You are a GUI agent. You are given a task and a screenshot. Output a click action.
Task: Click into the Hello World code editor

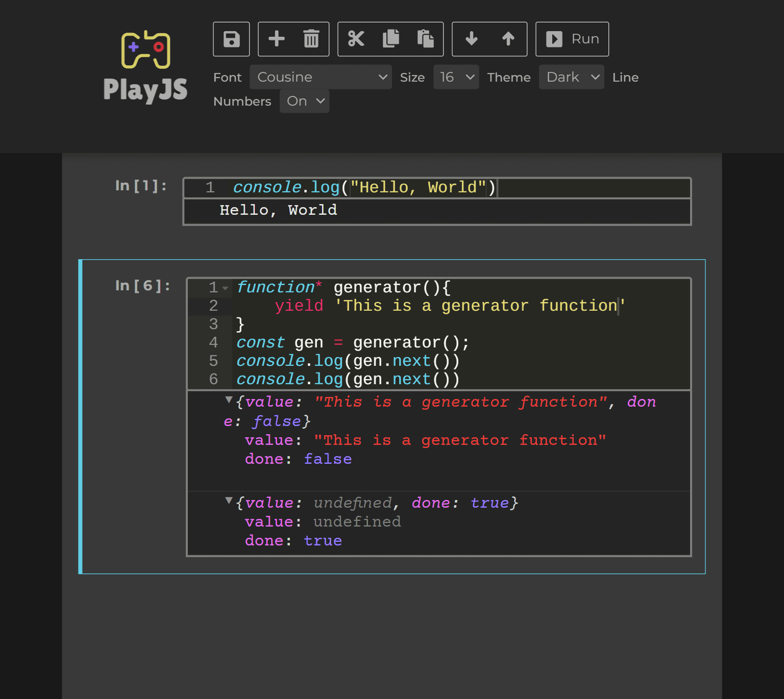coord(437,188)
